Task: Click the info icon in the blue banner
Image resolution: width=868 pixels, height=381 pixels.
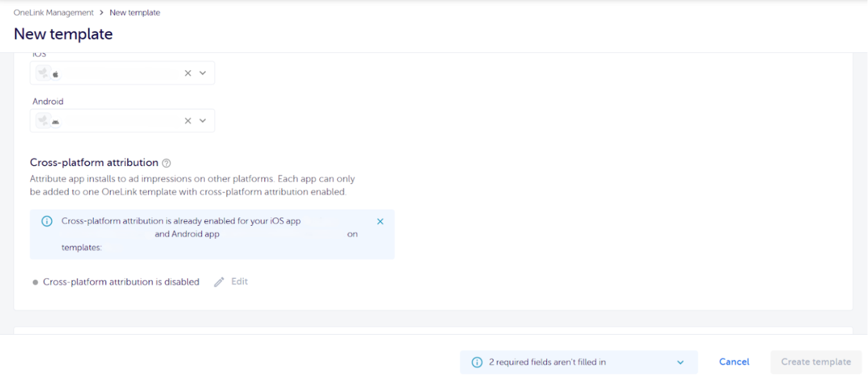Action: pos(46,221)
